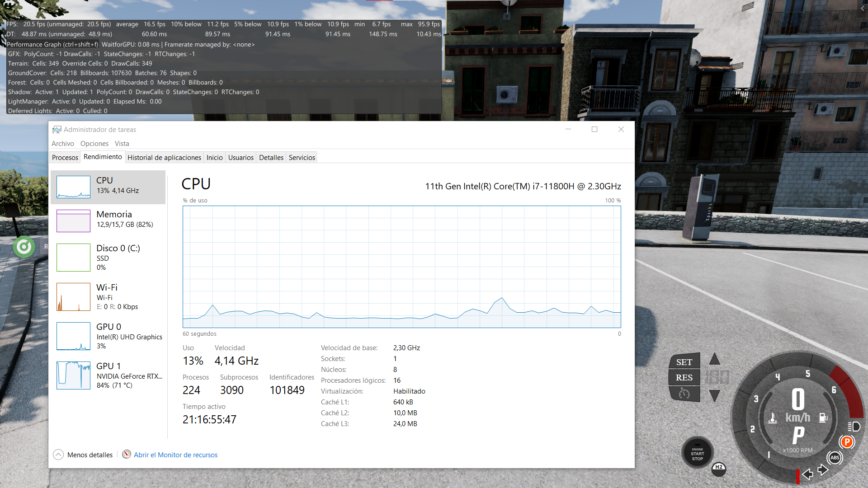Toggle cruise control speedometer button
The width and height of the screenshot is (868, 488).
684,394
